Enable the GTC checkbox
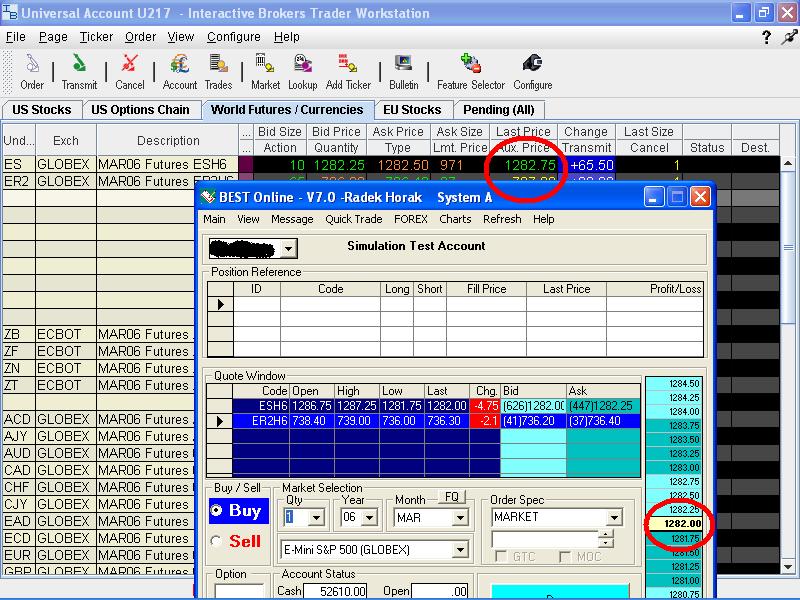800x600 pixels. coord(501,556)
